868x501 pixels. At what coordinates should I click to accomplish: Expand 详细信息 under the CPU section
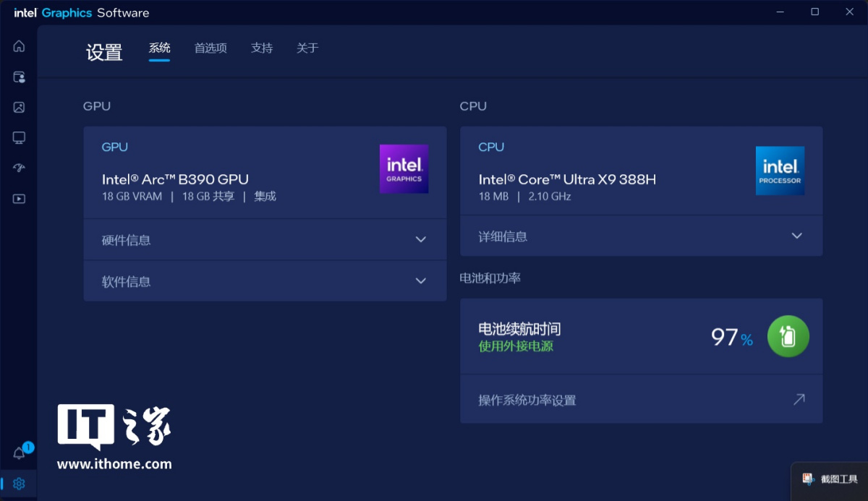pyautogui.click(x=641, y=235)
